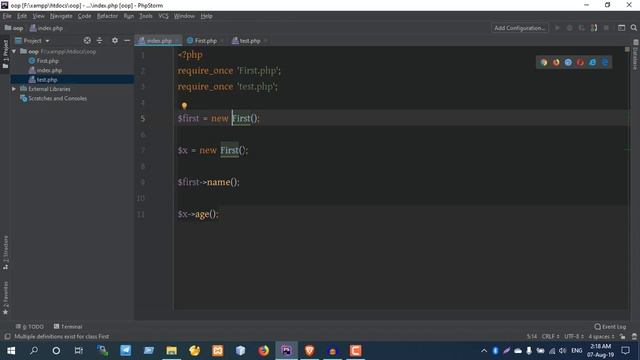Open in Chrome browser icon

pos(544,62)
